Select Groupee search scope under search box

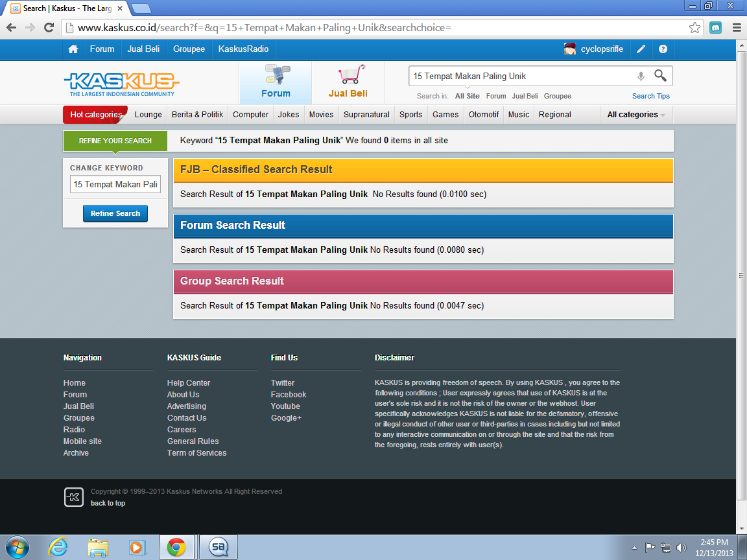[558, 96]
